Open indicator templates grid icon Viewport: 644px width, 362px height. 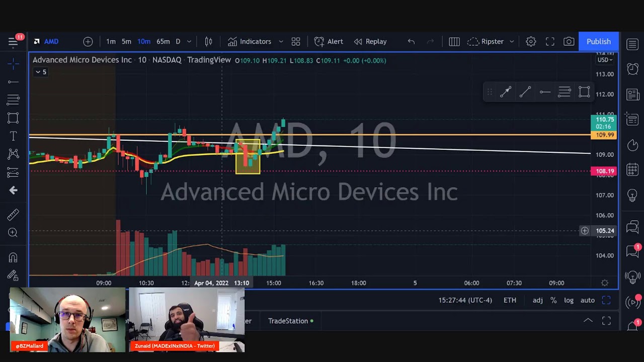296,42
